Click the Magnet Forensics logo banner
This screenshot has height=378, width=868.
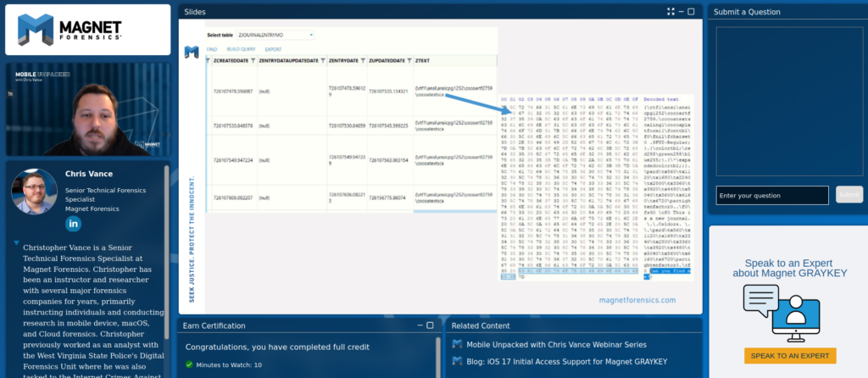click(88, 30)
